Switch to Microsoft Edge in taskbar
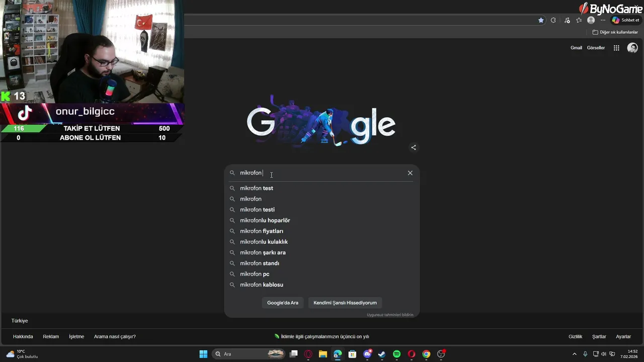 coord(338,354)
